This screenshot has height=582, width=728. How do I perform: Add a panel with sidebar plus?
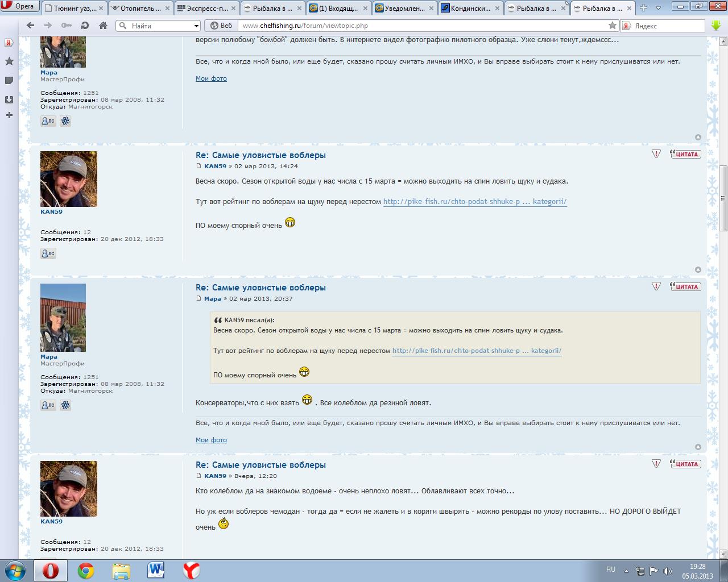(x=9, y=115)
